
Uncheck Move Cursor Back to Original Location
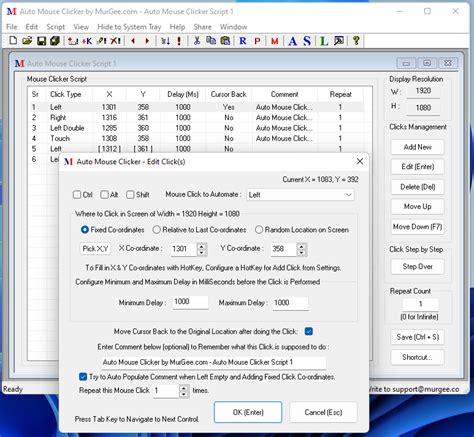pyautogui.click(x=309, y=331)
